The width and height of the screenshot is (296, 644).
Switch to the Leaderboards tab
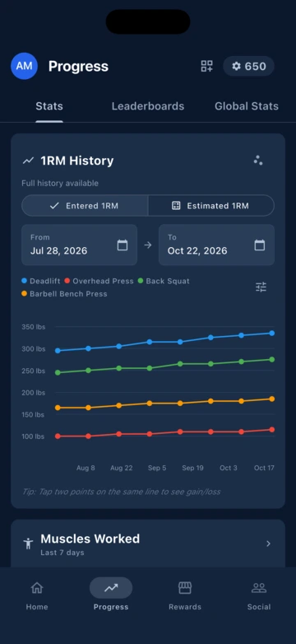click(148, 106)
